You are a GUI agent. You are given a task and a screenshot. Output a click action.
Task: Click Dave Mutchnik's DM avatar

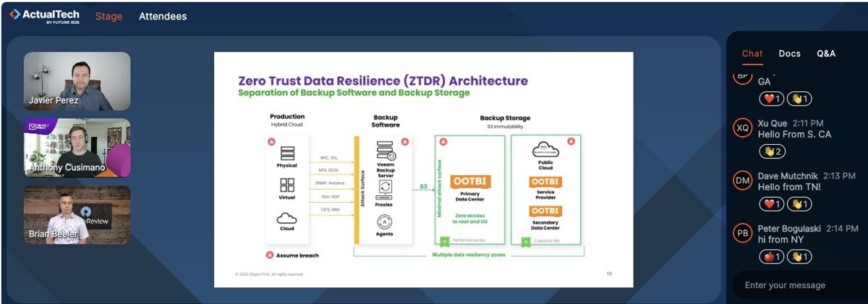743,180
